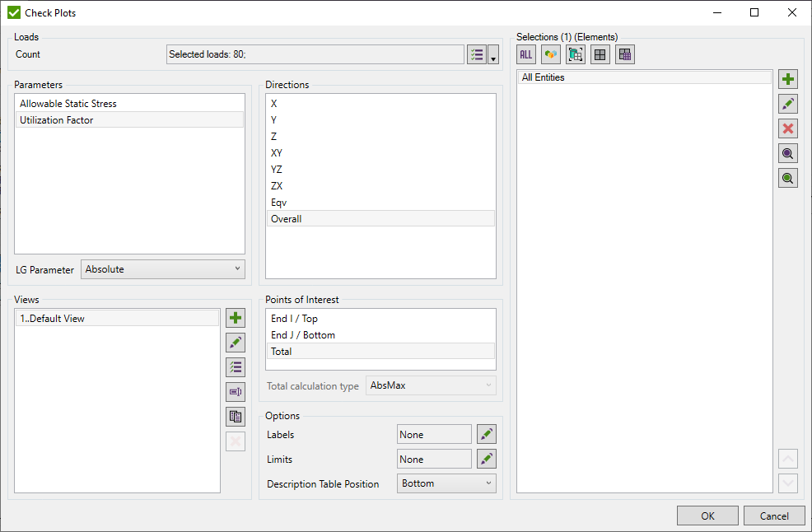Click the Cancel button
Viewport: 812px width, 532px height.
(x=773, y=516)
